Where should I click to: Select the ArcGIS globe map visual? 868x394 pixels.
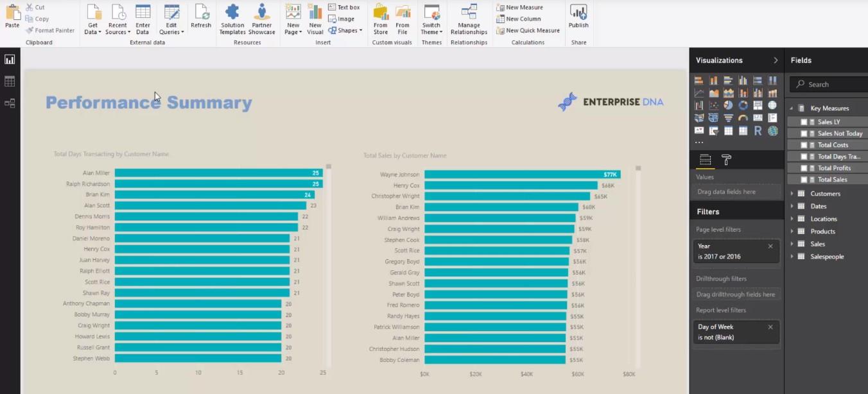click(x=773, y=131)
